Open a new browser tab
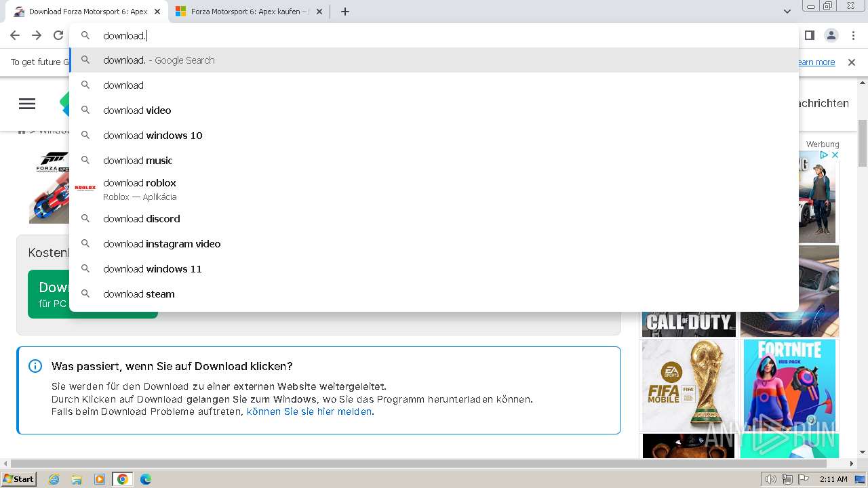This screenshot has height=488, width=868. [345, 12]
